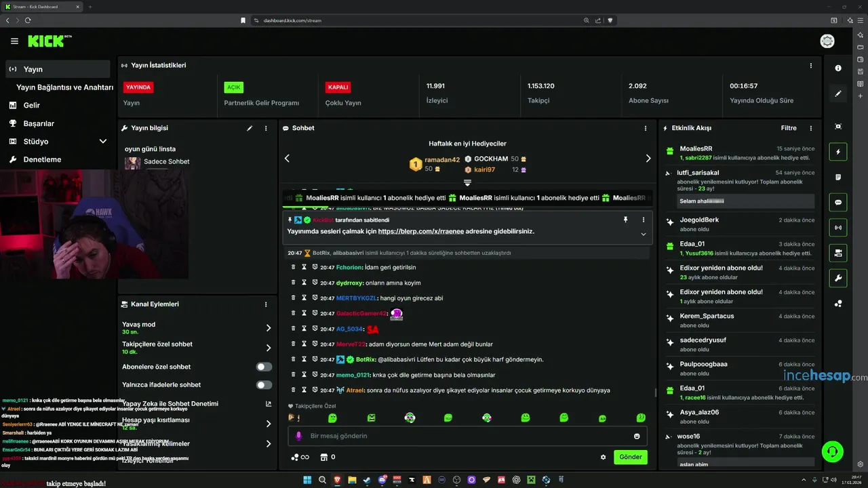Click ramadan42 in top gifters
The width and height of the screenshot is (868, 488).
point(442,160)
